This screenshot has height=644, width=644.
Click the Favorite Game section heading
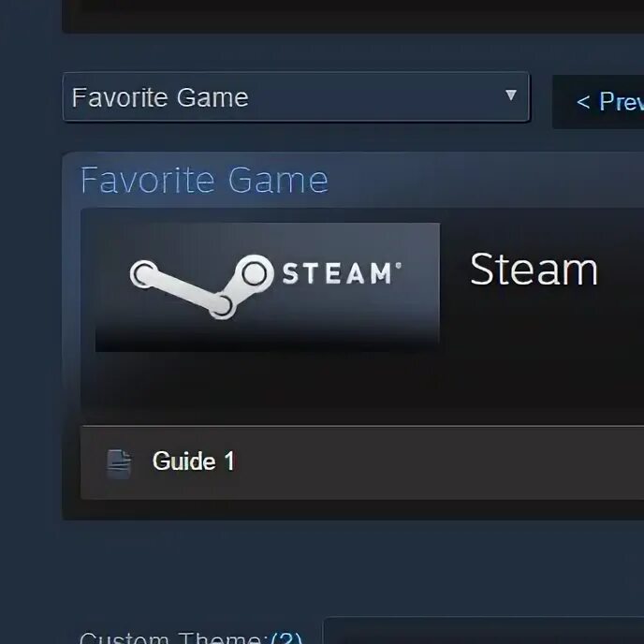click(x=204, y=180)
